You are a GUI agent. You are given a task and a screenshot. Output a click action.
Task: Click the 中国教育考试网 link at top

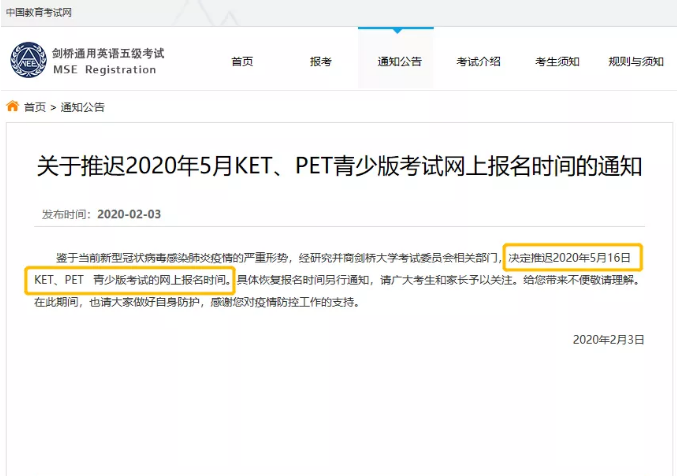click(38, 13)
